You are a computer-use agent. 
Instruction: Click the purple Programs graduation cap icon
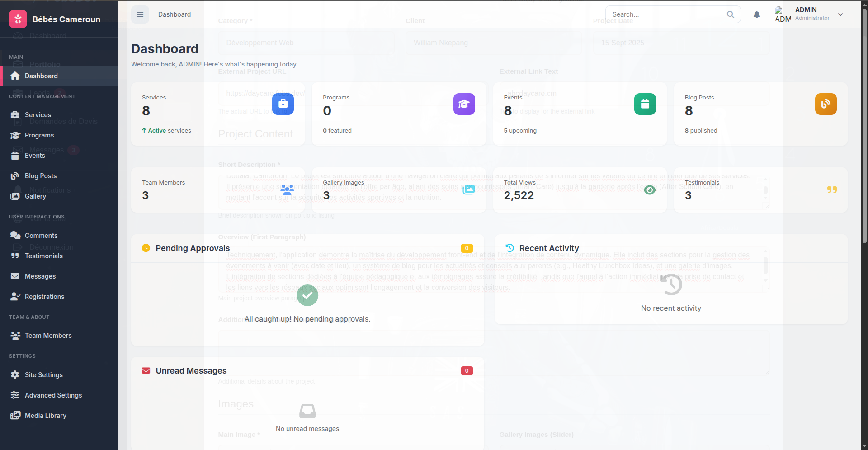click(x=464, y=104)
